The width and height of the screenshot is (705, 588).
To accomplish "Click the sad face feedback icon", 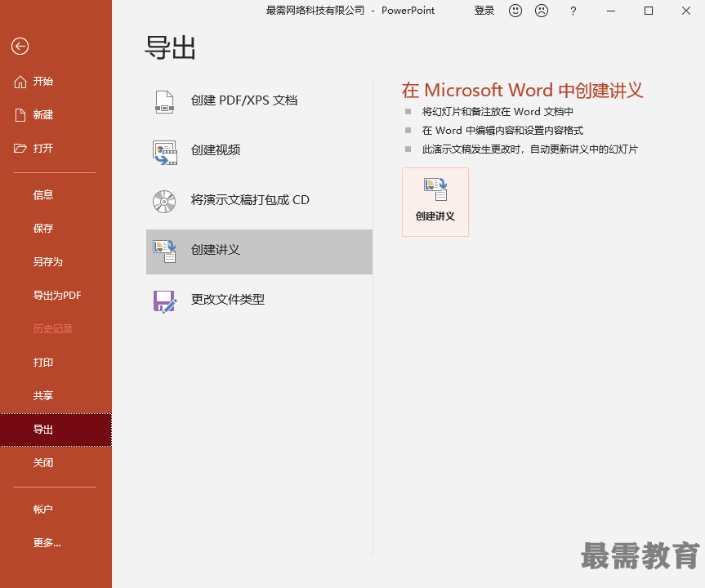I will click(542, 11).
